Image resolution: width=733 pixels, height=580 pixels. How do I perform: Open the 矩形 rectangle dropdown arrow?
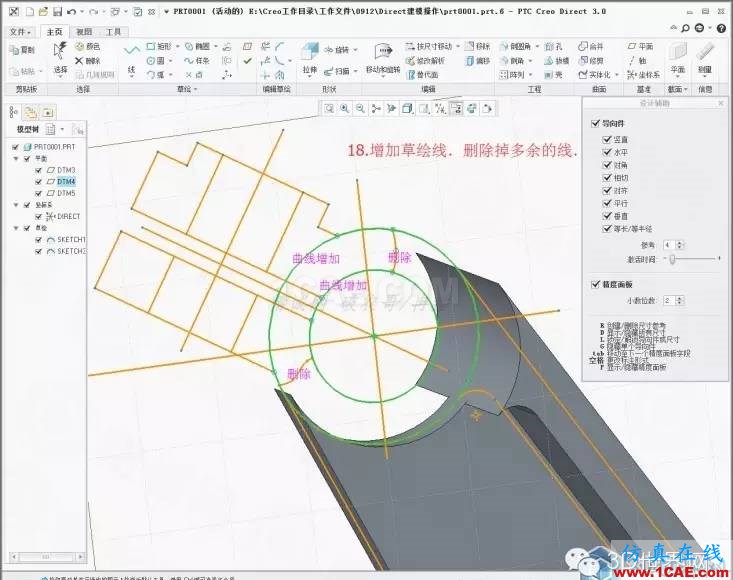[x=178, y=46]
